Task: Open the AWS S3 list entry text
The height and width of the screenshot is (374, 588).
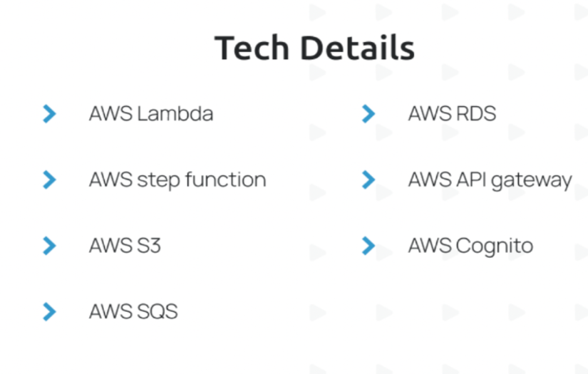Action: tap(125, 246)
